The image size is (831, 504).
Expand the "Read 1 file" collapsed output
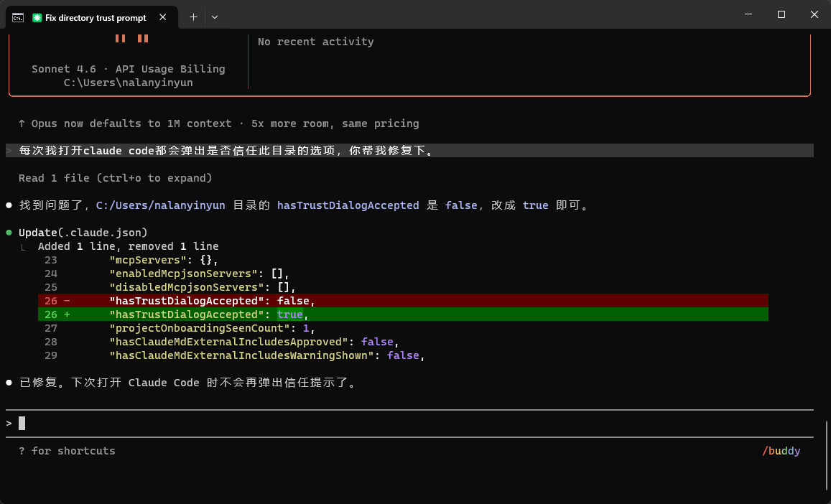[x=115, y=177]
